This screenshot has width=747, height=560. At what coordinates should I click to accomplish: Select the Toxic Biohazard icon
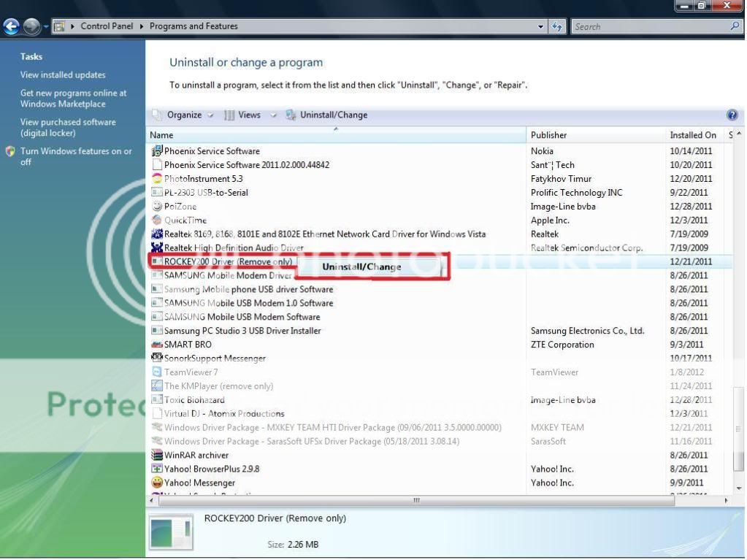click(x=157, y=399)
